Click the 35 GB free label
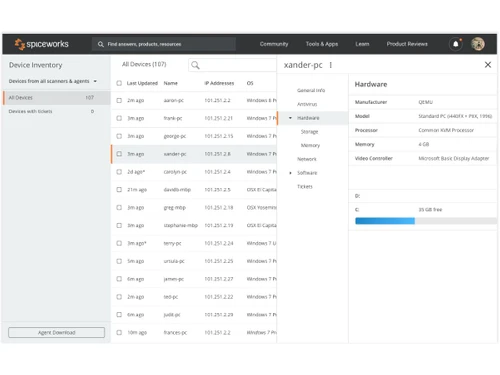Image resolution: width=500 pixels, height=375 pixels. pyautogui.click(x=430, y=209)
